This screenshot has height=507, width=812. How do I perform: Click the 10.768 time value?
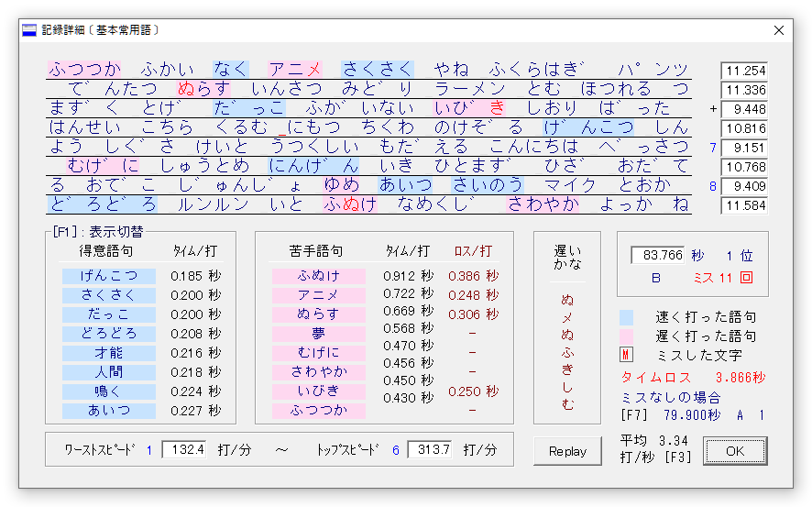click(x=744, y=167)
